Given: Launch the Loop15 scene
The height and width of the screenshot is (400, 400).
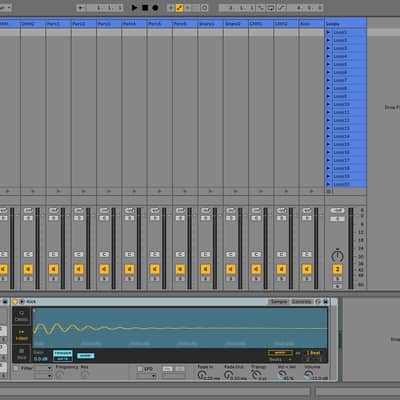Looking at the screenshot, I should (x=328, y=144).
